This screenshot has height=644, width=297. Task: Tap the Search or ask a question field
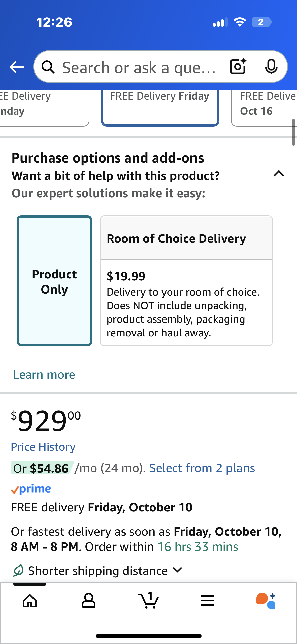coord(139,68)
